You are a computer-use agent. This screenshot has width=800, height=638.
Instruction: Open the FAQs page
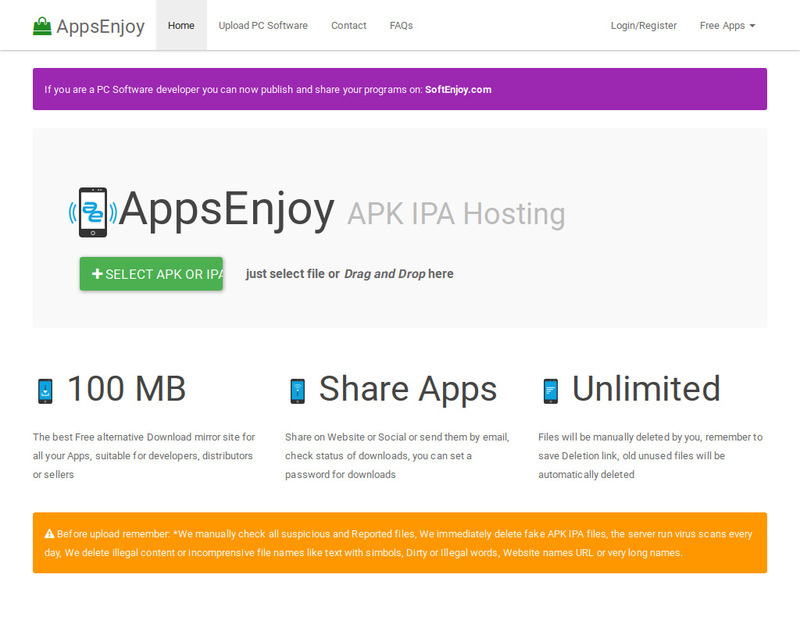coord(401,26)
